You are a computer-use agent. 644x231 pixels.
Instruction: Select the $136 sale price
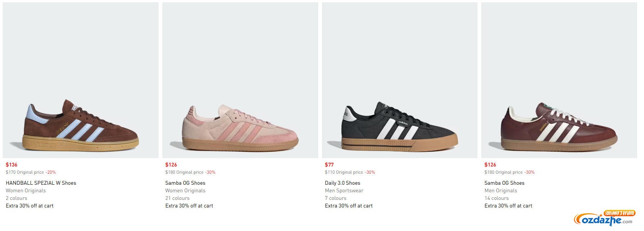[11, 165]
